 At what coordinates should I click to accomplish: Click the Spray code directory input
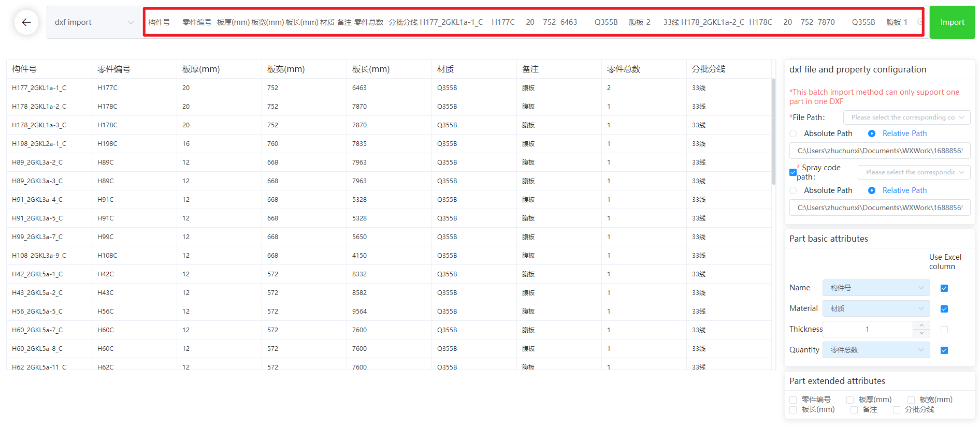[880, 208]
